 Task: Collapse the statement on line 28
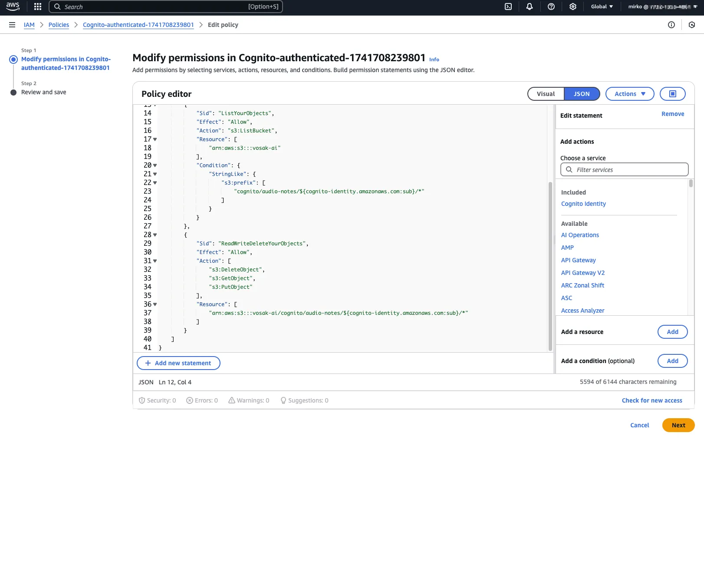click(155, 235)
